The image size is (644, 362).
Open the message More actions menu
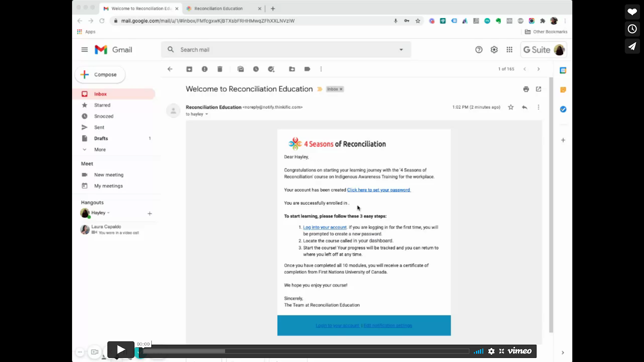539,107
